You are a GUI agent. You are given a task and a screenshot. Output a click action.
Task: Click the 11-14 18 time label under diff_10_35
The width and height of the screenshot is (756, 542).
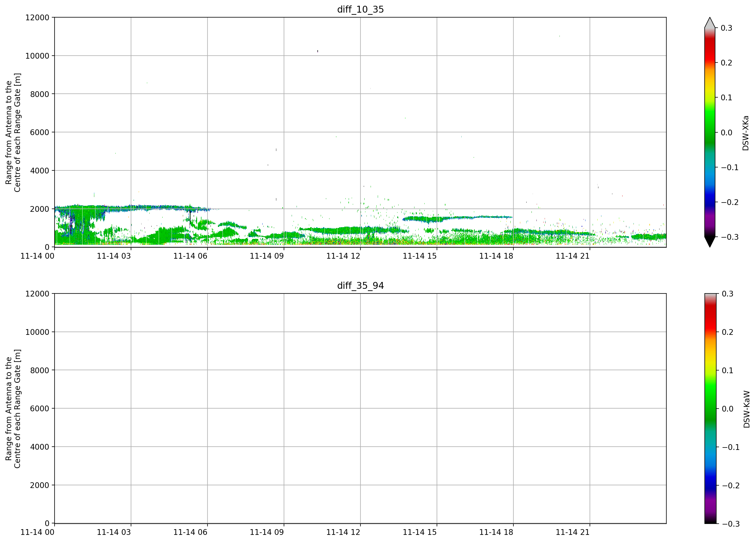coord(496,256)
